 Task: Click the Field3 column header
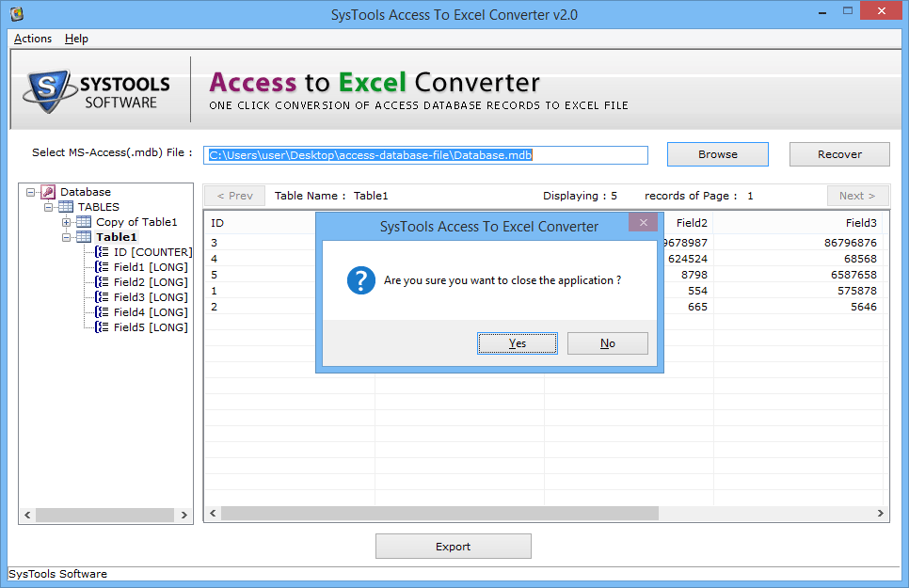point(861,223)
